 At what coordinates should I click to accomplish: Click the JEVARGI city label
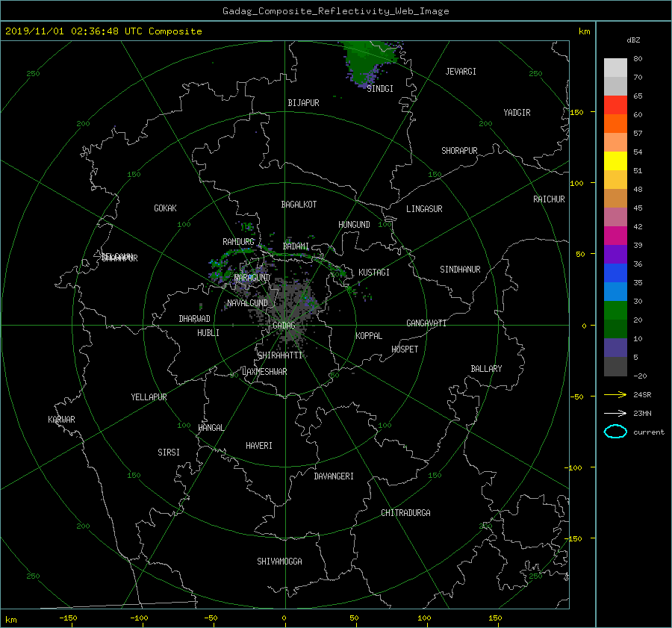[461, 72]
